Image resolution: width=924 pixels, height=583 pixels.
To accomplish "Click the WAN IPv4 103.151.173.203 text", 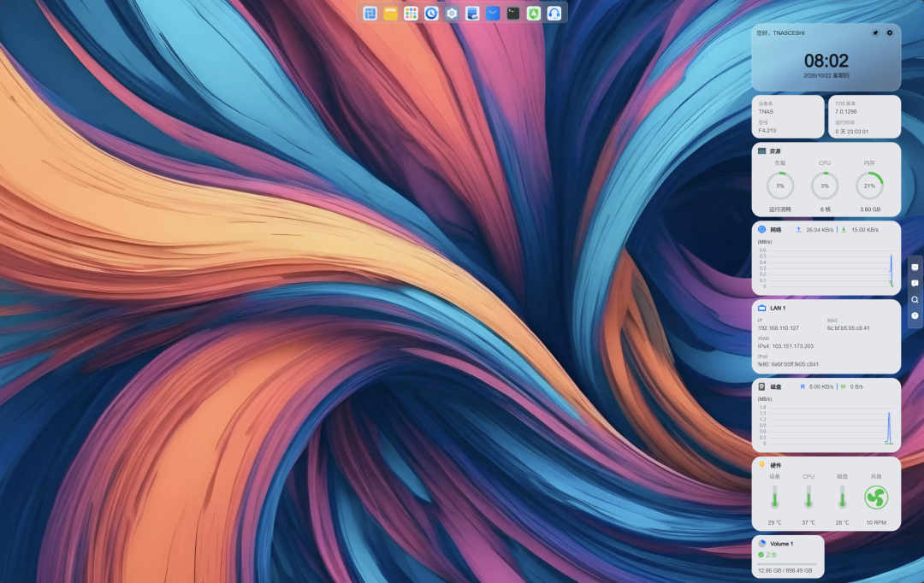I will [785, 346].
